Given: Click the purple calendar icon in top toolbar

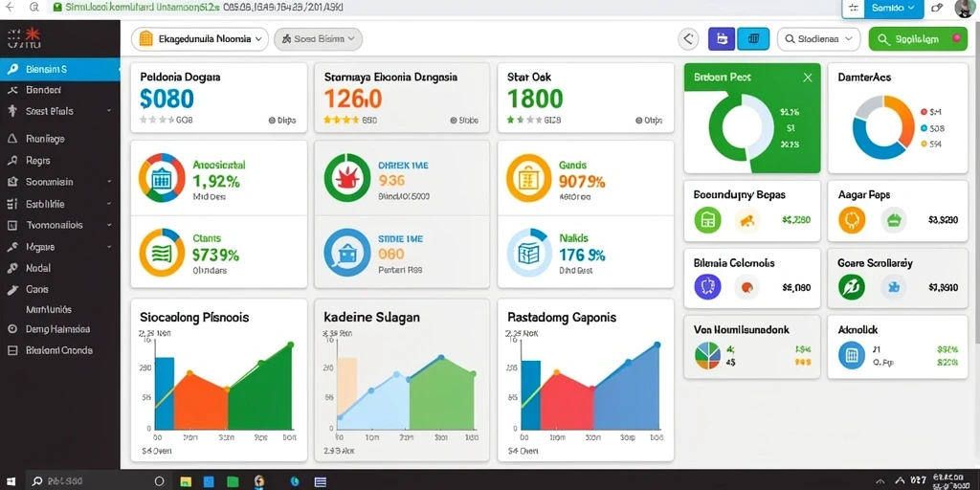Looking at the screenshot, I should point(722,38).
